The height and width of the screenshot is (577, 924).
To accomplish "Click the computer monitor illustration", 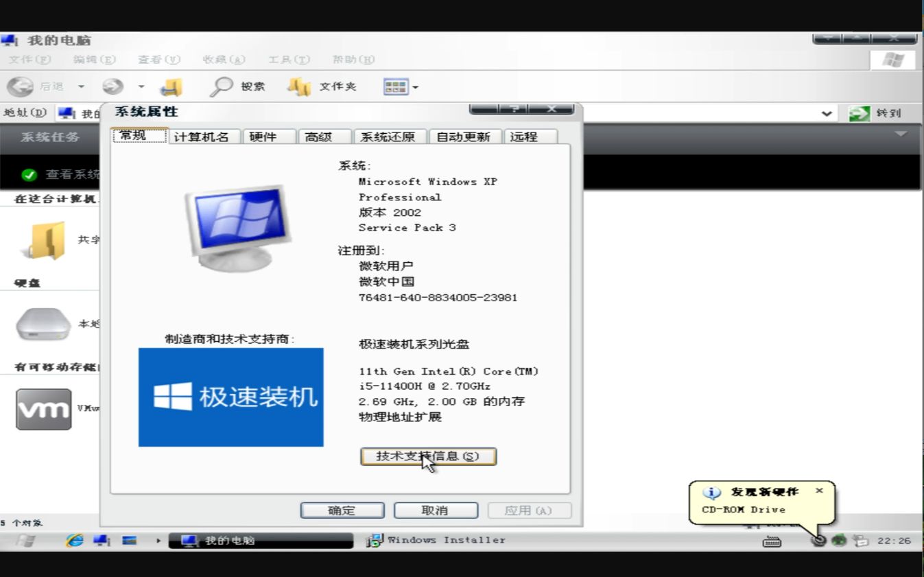I will tap(237, 228).
